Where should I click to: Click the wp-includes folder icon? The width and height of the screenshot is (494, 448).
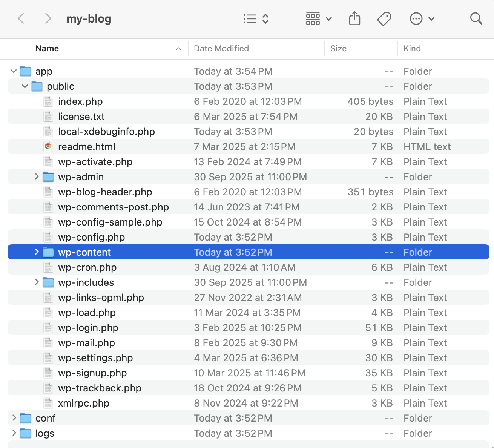point(48,282)
